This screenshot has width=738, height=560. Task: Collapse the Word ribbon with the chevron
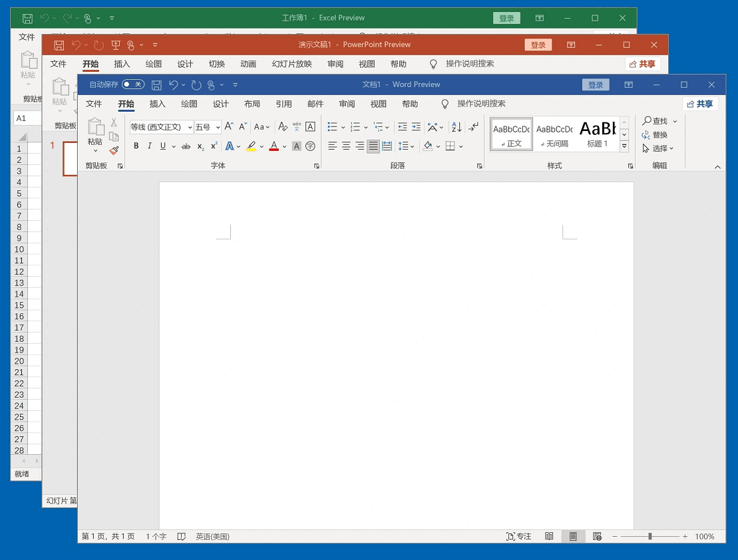[x=717, y=166]
